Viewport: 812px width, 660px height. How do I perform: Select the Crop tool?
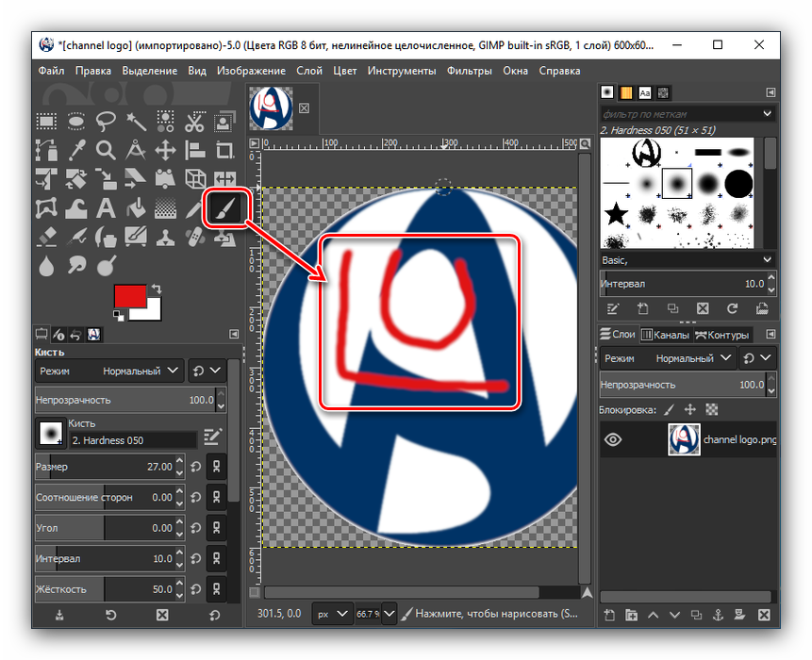click(225, 150)
